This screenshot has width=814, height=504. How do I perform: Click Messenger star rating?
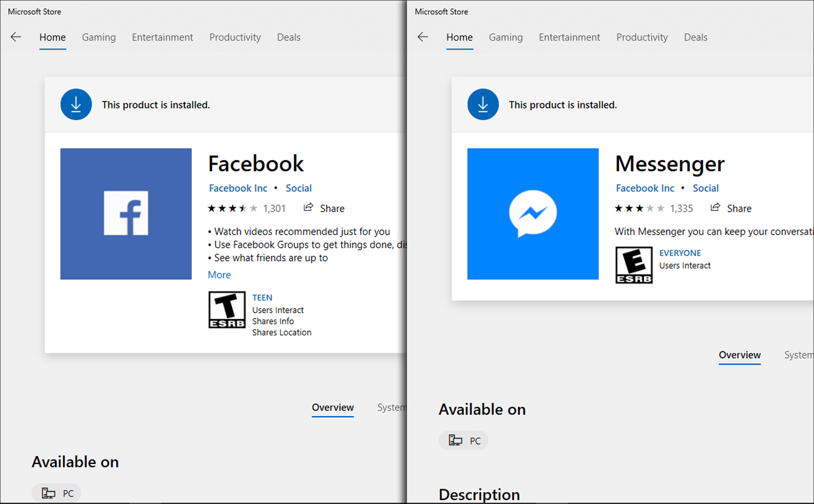pos(640,208)
